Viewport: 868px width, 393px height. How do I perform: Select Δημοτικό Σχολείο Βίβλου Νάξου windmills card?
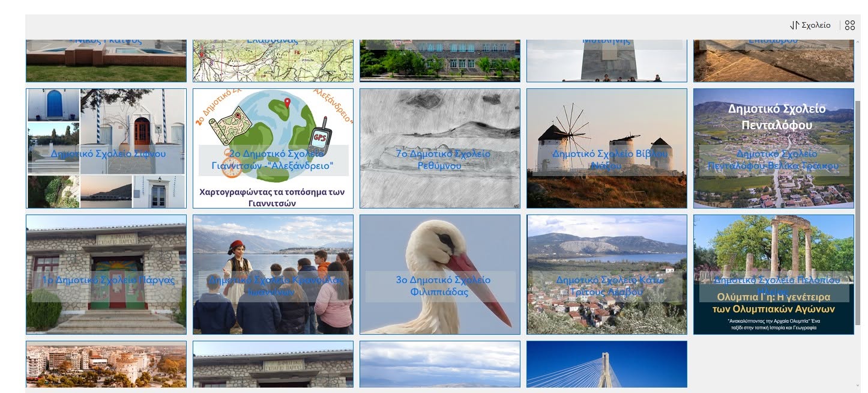[x=607, y=148]
